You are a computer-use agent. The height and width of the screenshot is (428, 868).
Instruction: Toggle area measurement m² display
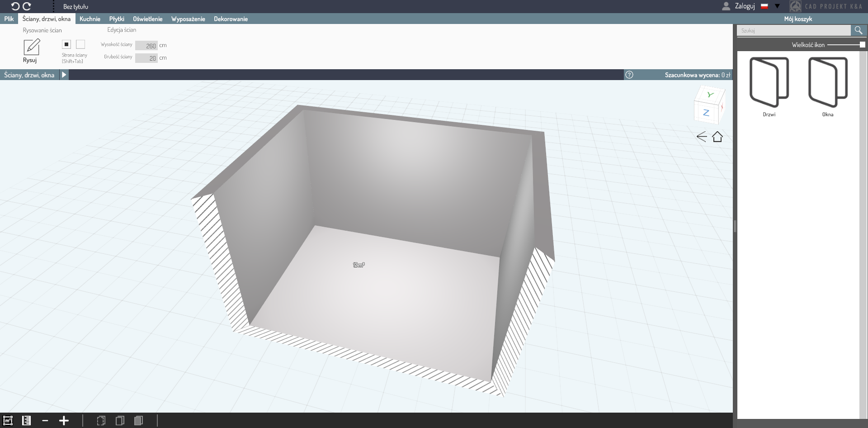pos(8,421)
